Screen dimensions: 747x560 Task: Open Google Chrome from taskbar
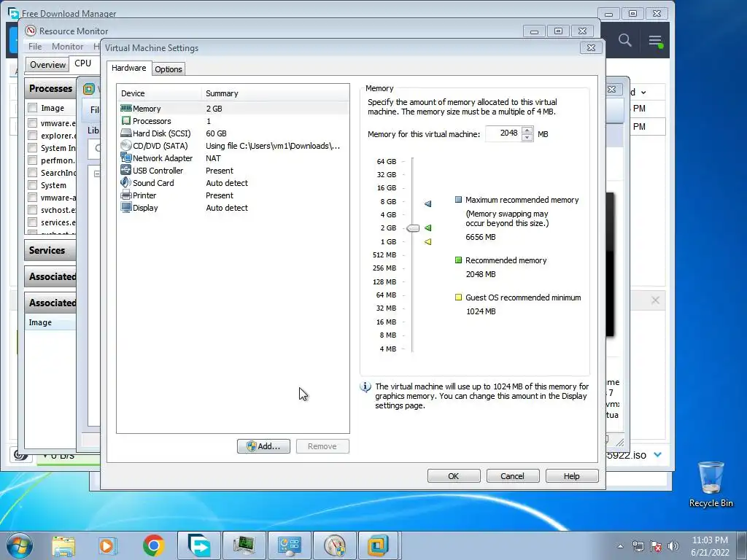coord(153,545)
